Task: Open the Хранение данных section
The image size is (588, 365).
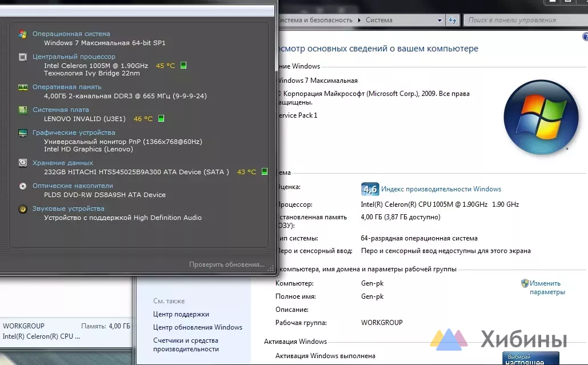Action: (x=63, y=163)
